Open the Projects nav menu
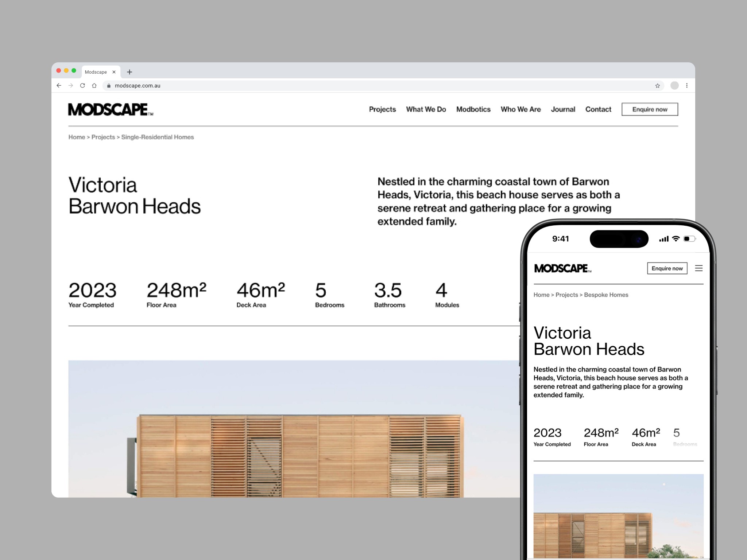Image resolution: width=747 pixels, height=560 pixels. pos(382,109)
